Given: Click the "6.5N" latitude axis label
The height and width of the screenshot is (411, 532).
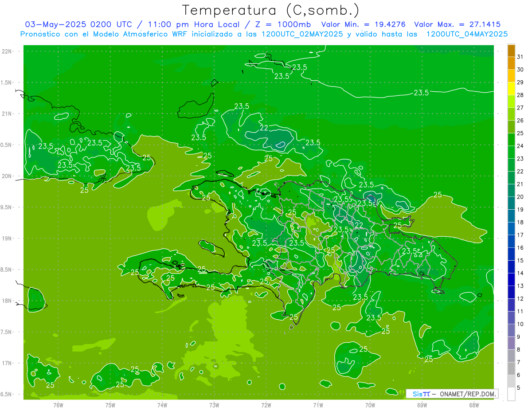Looking at the screenshot, I should (x=7, y=394).
